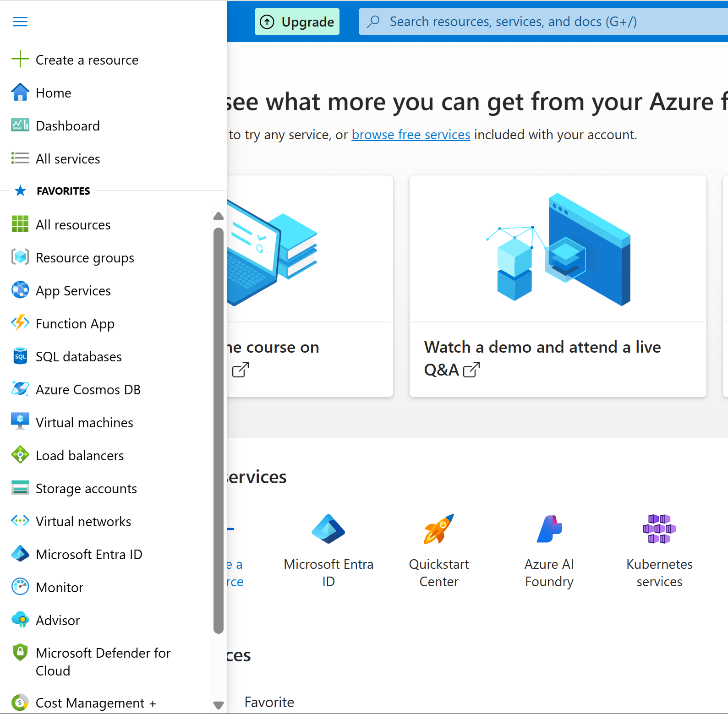
Task: Click the Load balancers diamond icon
Action: (20, 455)
